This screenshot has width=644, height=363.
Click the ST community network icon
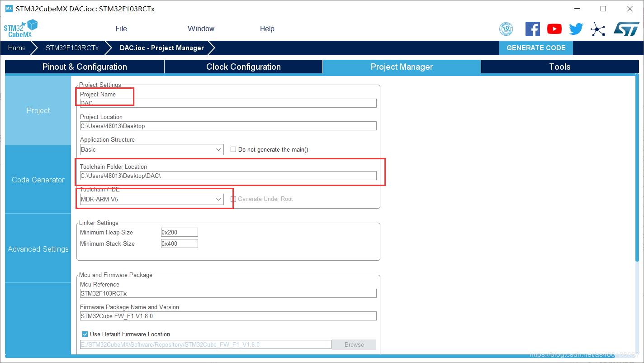click(x=598, y=29)
